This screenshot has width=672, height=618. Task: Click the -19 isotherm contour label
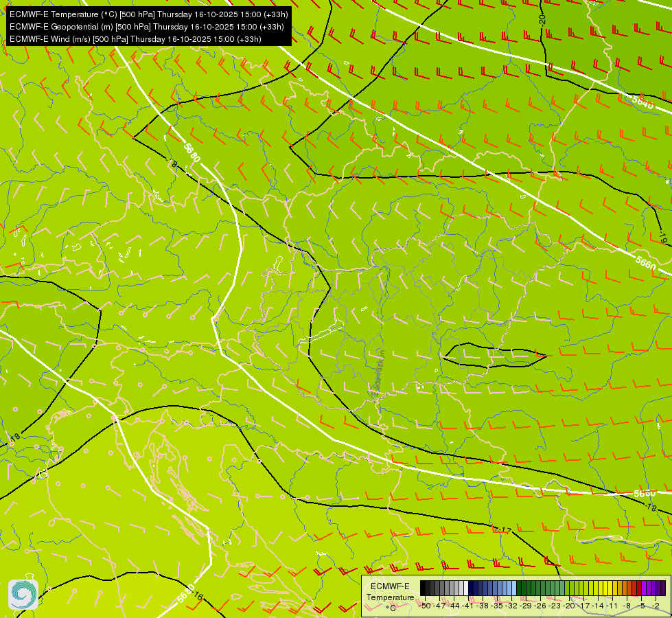[x=663, y=238]
